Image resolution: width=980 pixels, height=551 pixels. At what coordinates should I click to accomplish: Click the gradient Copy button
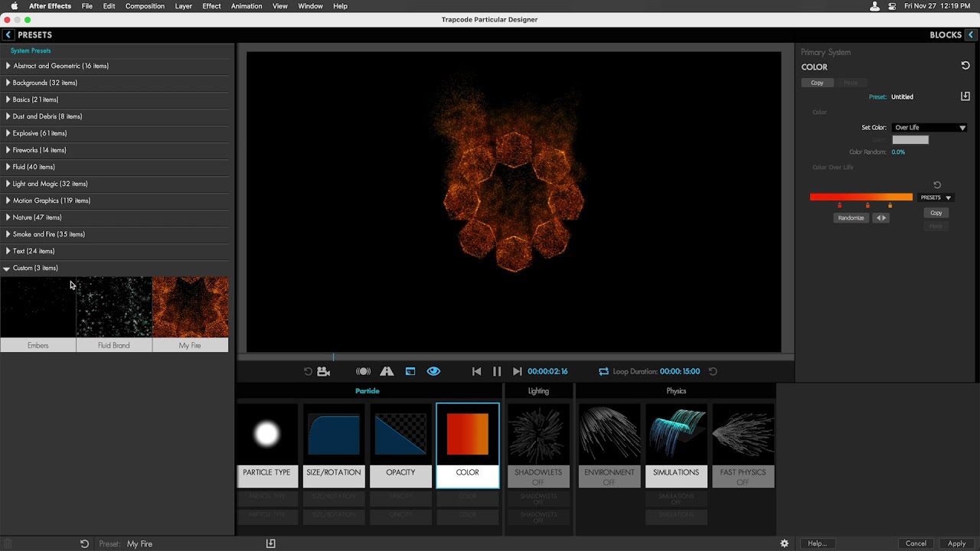(936, 213)
